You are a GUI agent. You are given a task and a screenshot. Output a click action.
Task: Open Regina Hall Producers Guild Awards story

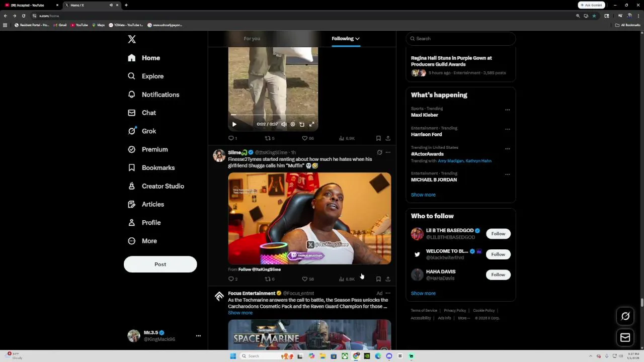point(460,65)
